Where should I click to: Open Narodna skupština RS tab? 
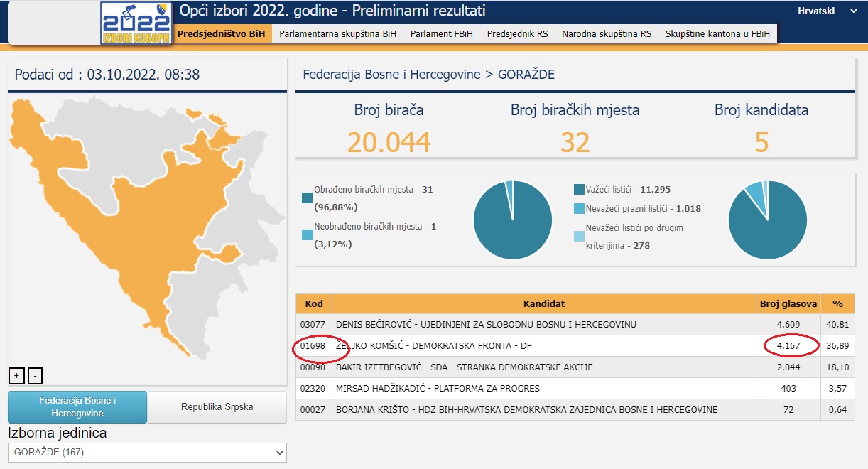[606, 33]
